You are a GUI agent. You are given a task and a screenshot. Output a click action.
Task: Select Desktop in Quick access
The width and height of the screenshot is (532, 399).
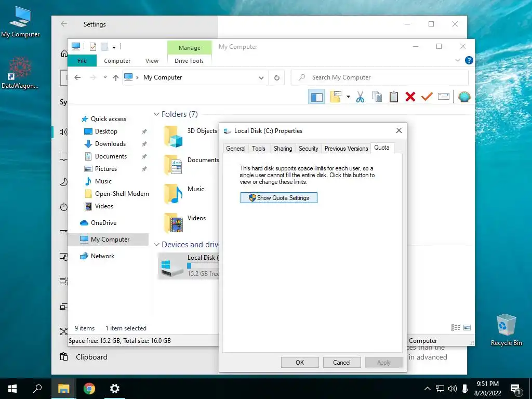pos(106,131)
